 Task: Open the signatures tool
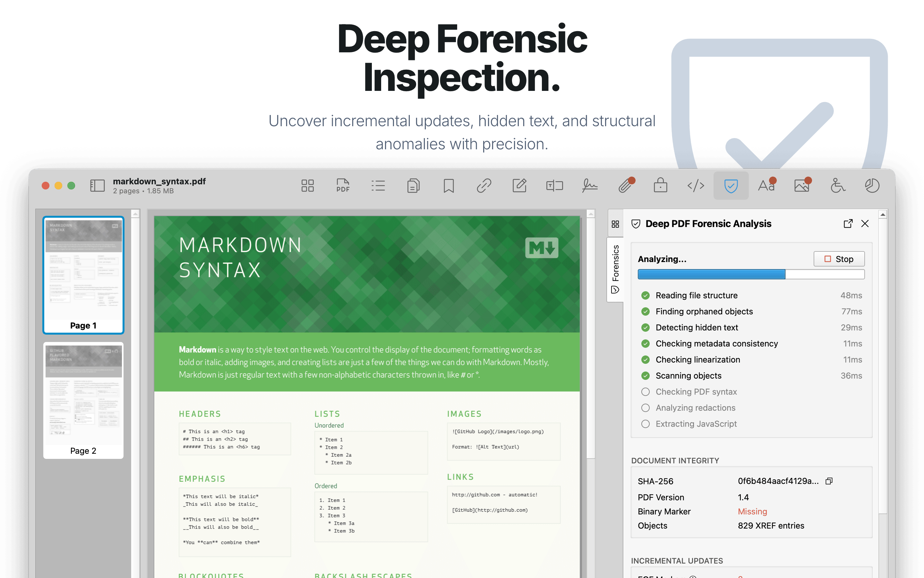click(590, 186)
